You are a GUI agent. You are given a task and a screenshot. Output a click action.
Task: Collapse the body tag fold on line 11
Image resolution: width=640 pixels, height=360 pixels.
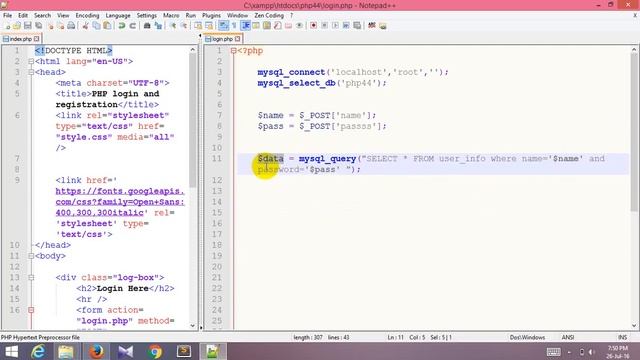pyautogui.click(x=31, y=256)
